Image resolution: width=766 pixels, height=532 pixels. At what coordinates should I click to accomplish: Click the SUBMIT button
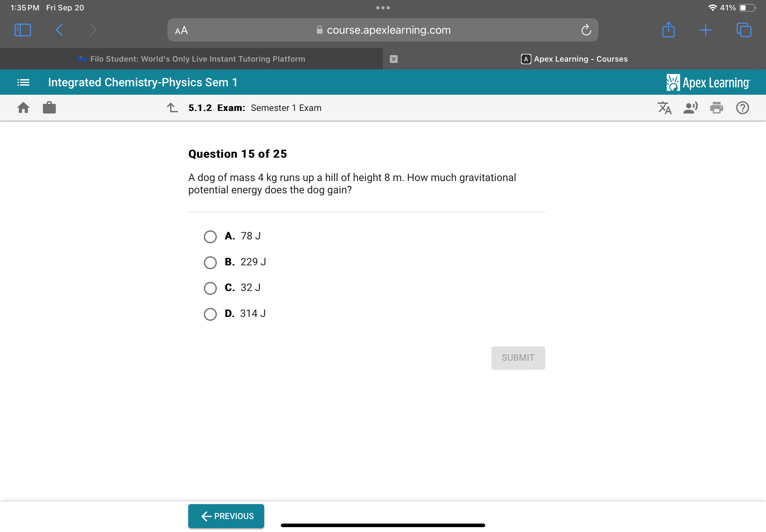pyautogui.click(x=517, y=357)
